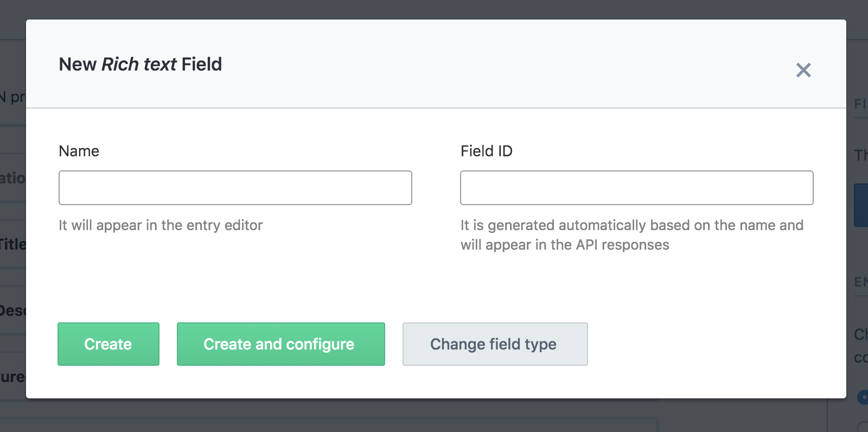
Task: Choose Change field type
Action: (x=495, y=344)
